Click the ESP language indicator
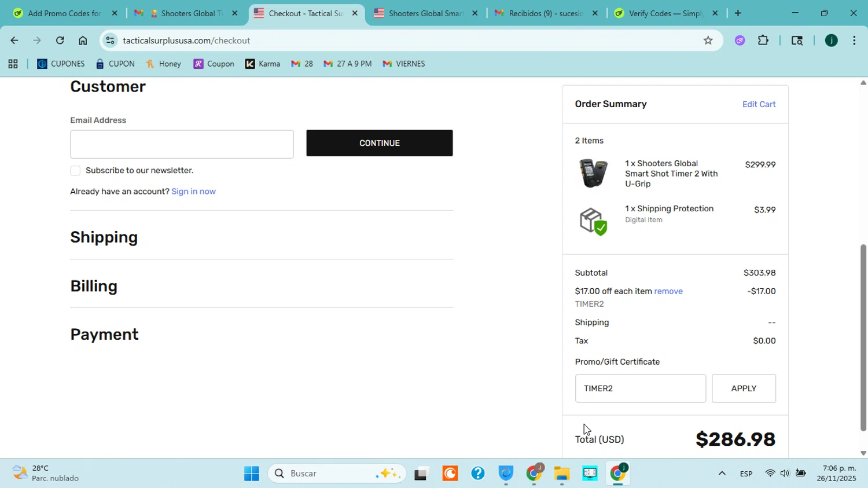Viewport: 868px width, 488px height. 746,474
